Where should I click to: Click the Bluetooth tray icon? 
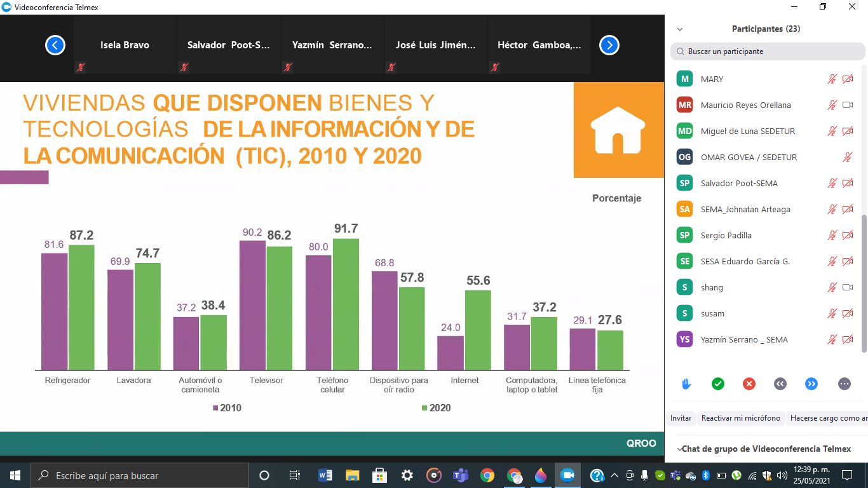[705, 475]
